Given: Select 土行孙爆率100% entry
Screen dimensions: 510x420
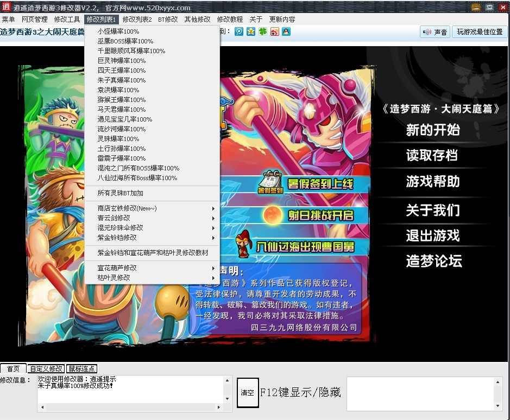Looking at the screenshot, I should [x=152, y=149].
